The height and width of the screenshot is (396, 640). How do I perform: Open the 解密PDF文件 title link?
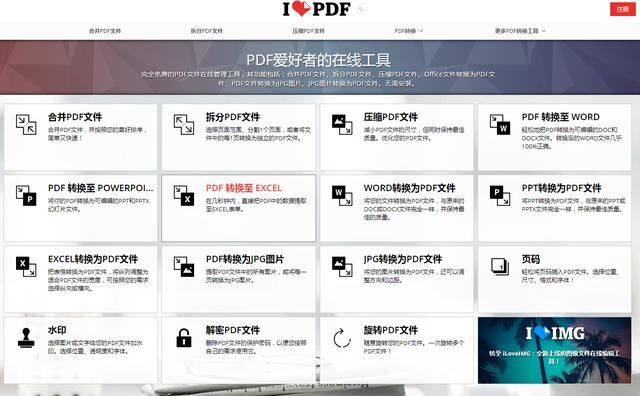pyautogui.click(x=233, y=330)
